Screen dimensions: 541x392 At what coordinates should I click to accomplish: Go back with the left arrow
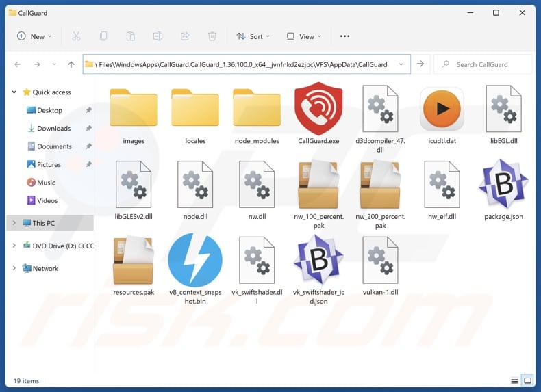click(18, 64)
